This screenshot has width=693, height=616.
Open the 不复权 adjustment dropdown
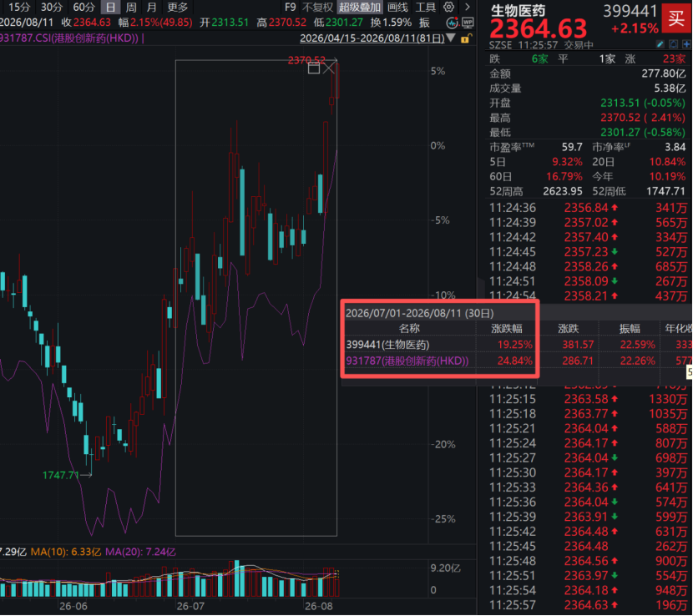pos(317,7)
